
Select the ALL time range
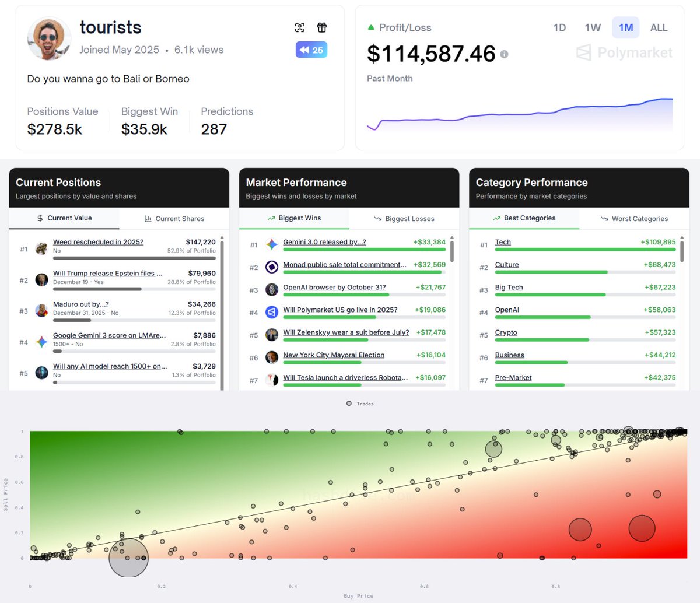(x=659, y=27)
